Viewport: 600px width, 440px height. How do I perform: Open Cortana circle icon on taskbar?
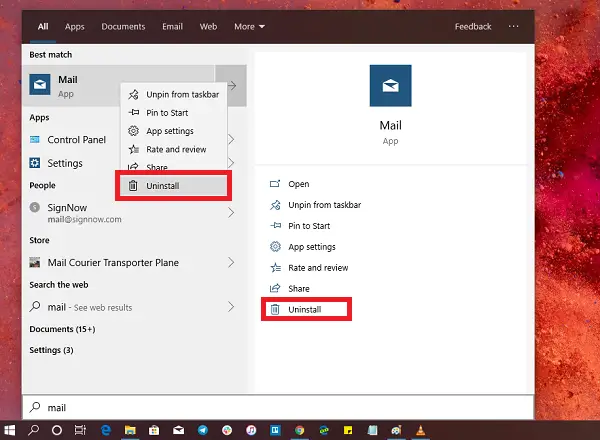point(57,430)
